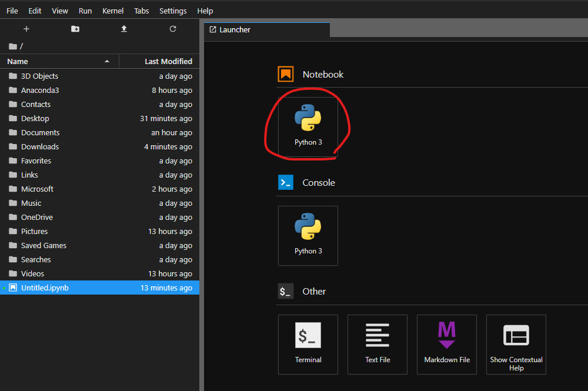This screenshot has width=588, height=391.
Task: Click the Console section heading
Action: tap(319, 183)
